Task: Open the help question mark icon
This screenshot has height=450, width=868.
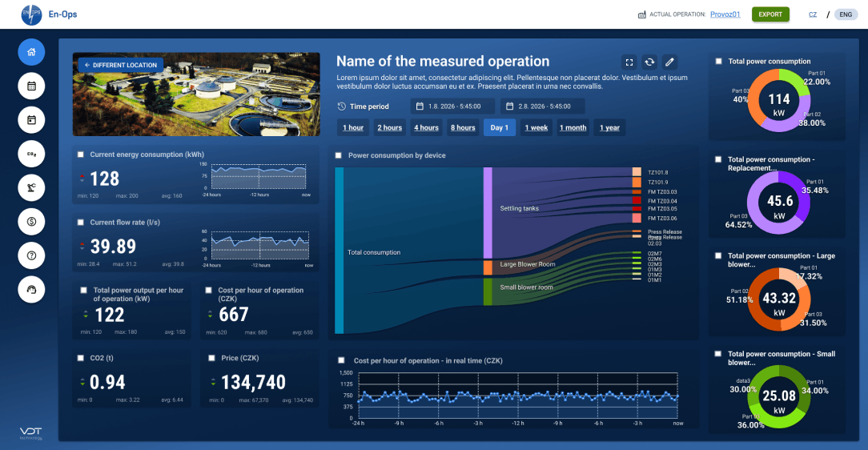Action: click(x=31, y=255)
